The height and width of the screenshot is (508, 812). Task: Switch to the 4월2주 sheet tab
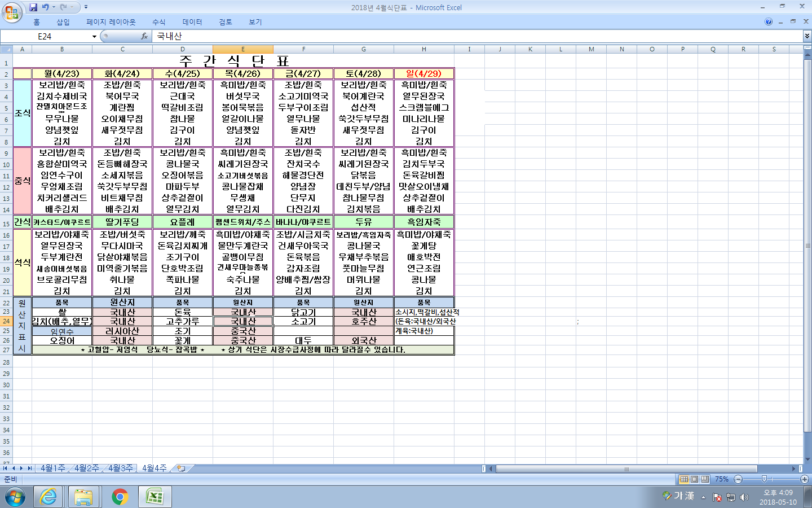tap(86, 468)
